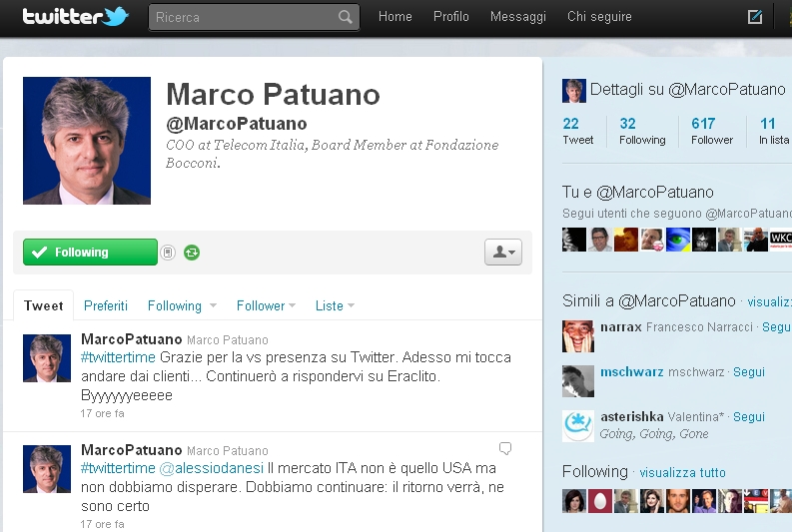Viewport: 792px width, 532px height.
Task: Click 17 ore fa timestamp on second tweet
Action: pyautogui.click(x=102, y=524)
